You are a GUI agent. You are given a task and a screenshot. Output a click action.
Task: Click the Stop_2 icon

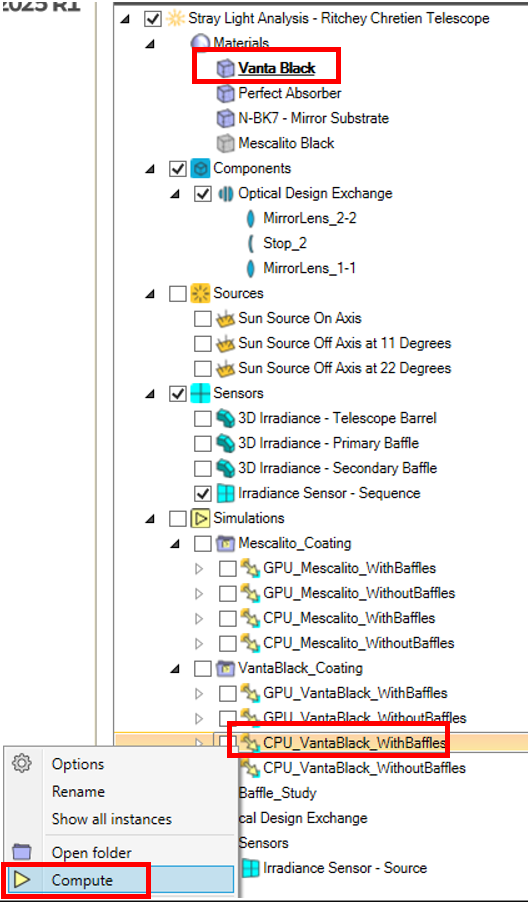[250, 243]
